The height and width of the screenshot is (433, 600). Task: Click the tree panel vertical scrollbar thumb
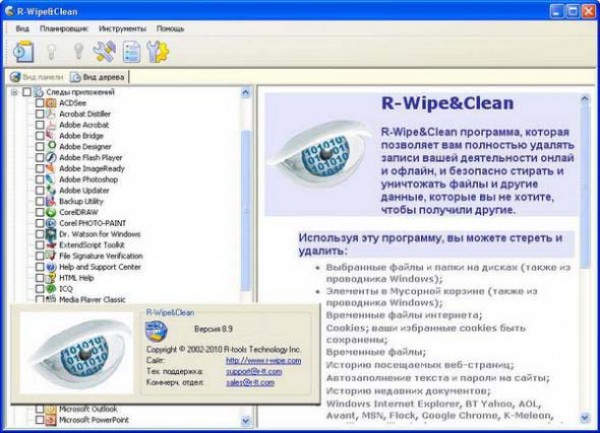246,210
